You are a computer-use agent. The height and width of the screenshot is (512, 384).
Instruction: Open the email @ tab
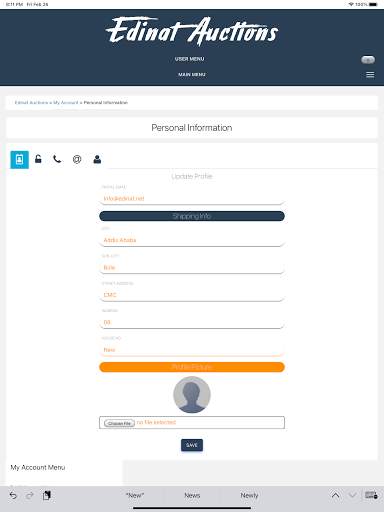pos(77,160)
